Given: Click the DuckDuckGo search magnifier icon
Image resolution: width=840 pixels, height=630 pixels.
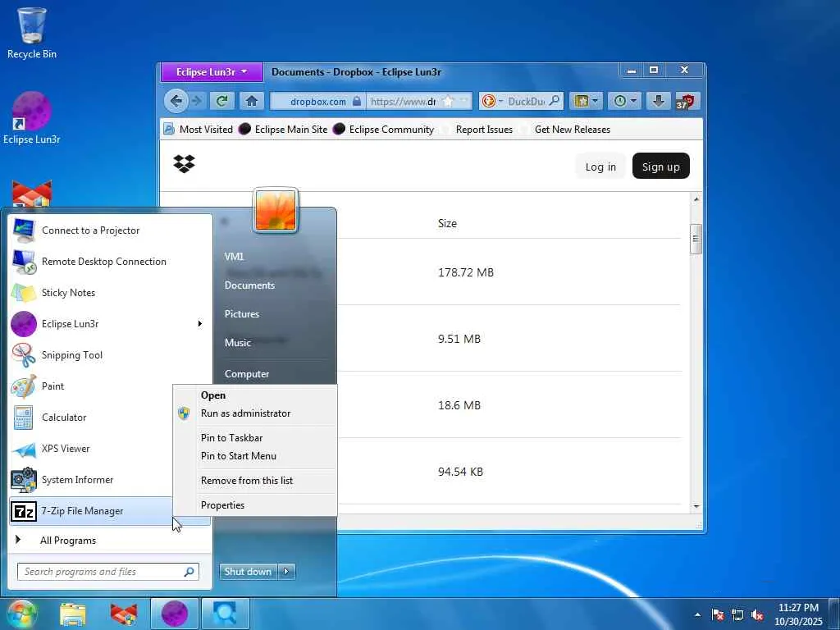Looking at the screenshot, I should click(555, 101).
